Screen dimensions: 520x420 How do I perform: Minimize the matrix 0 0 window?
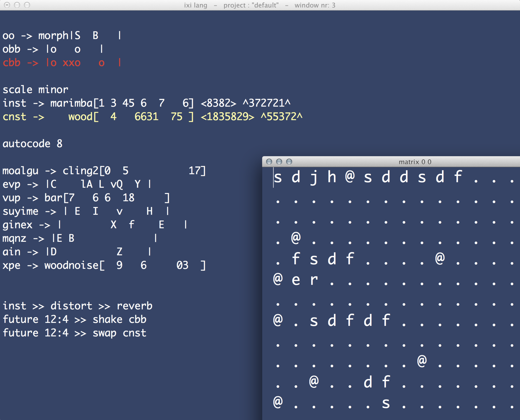click(x=279, y=162)
